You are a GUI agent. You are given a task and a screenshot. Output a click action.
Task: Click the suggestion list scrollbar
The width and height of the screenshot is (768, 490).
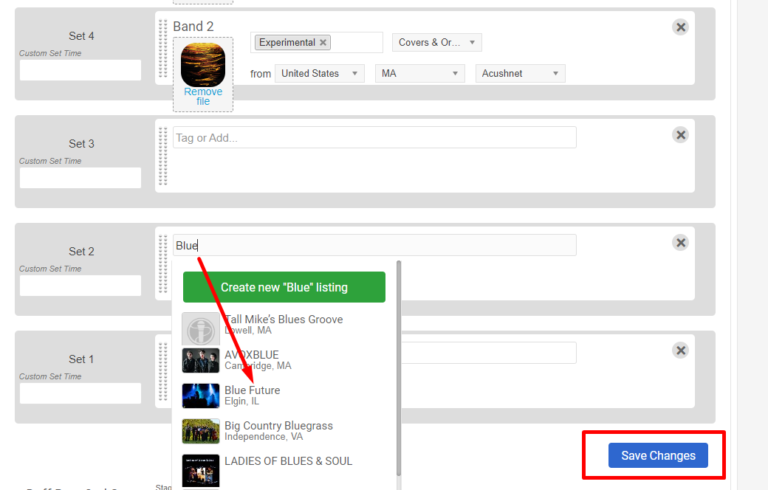coord(399,368)
